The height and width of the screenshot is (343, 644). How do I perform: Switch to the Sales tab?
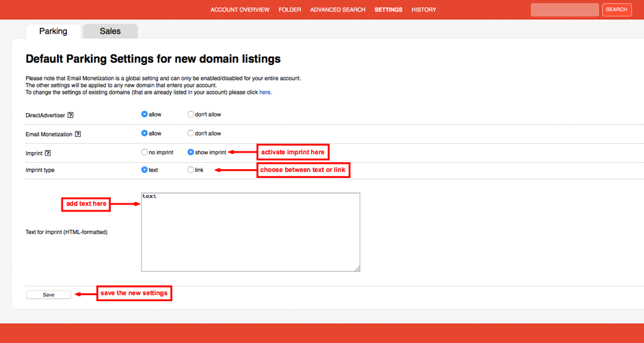tap(110, 31)
